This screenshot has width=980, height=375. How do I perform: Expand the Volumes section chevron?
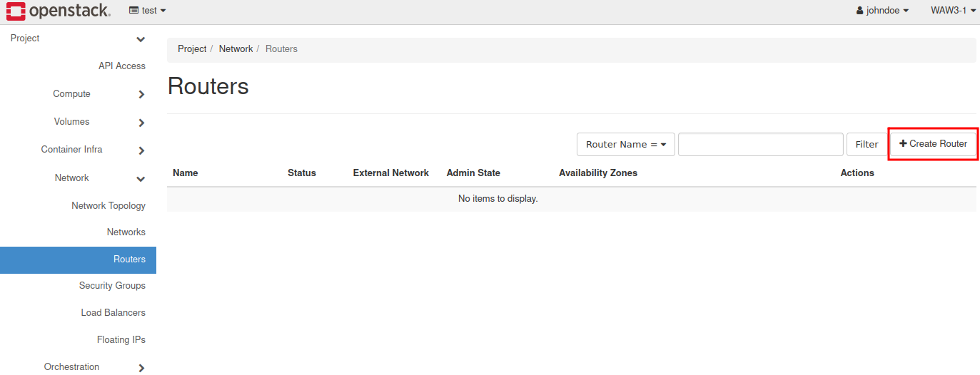coord(141,123)
